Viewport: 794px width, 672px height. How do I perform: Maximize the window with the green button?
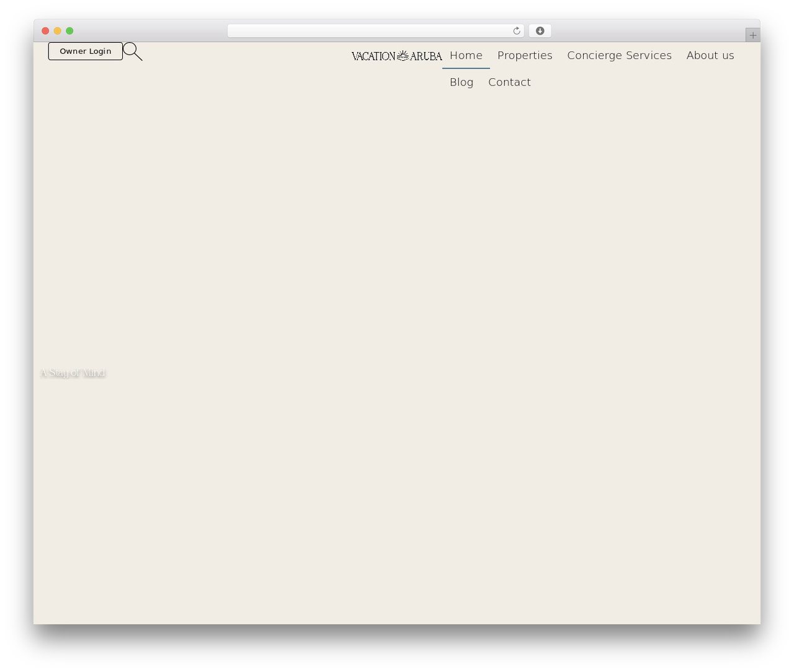(69, 31)
